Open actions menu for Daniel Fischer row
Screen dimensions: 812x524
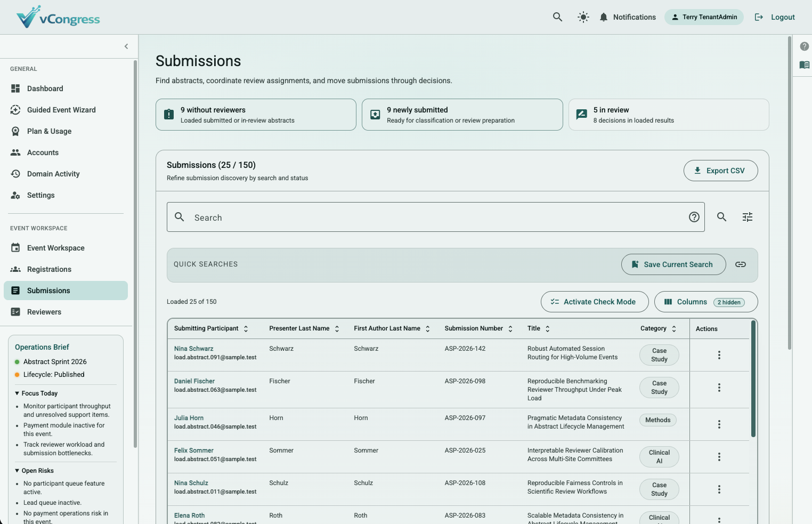click(719, 388)
